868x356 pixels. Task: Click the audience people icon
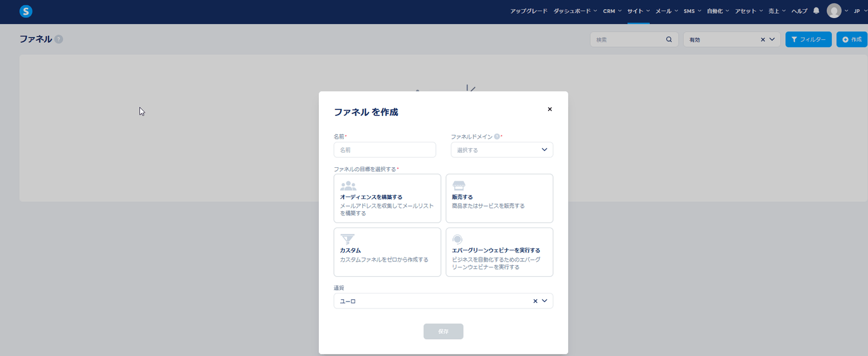(x=348, y=186)
